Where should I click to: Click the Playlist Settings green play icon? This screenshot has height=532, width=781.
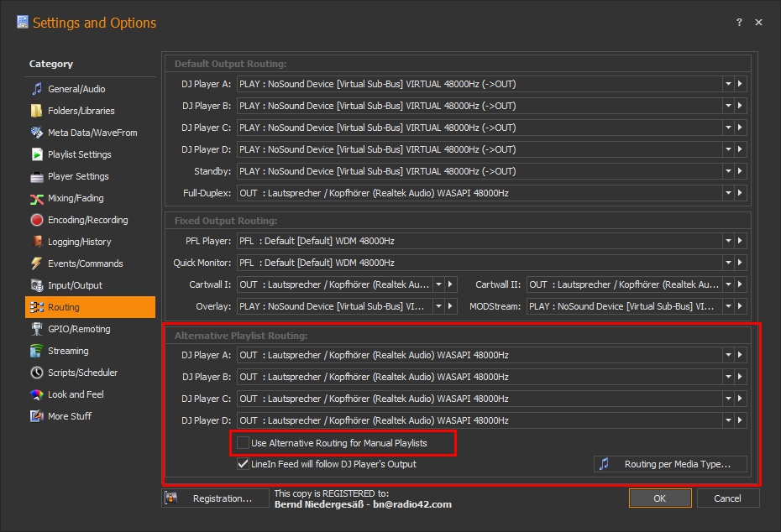tap(37, 154)
